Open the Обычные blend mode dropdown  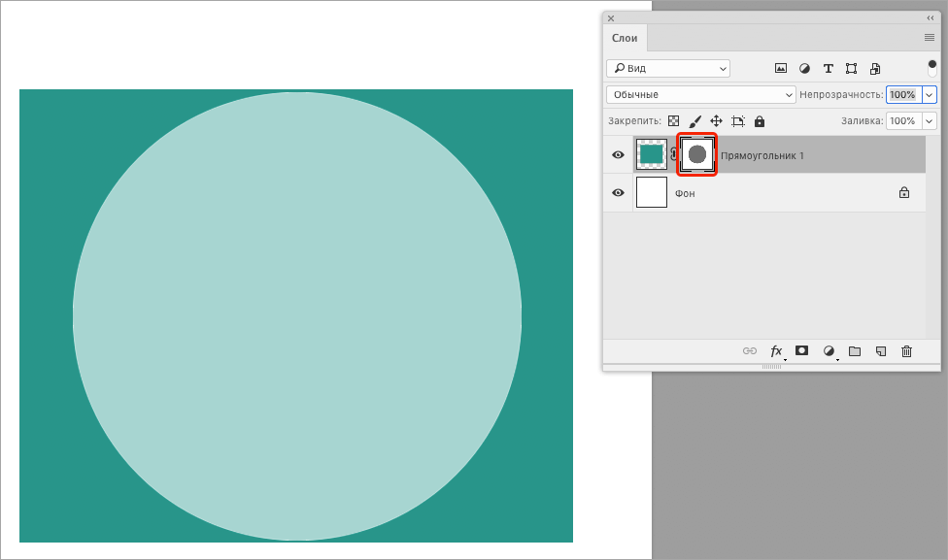[x=699, y=94]
